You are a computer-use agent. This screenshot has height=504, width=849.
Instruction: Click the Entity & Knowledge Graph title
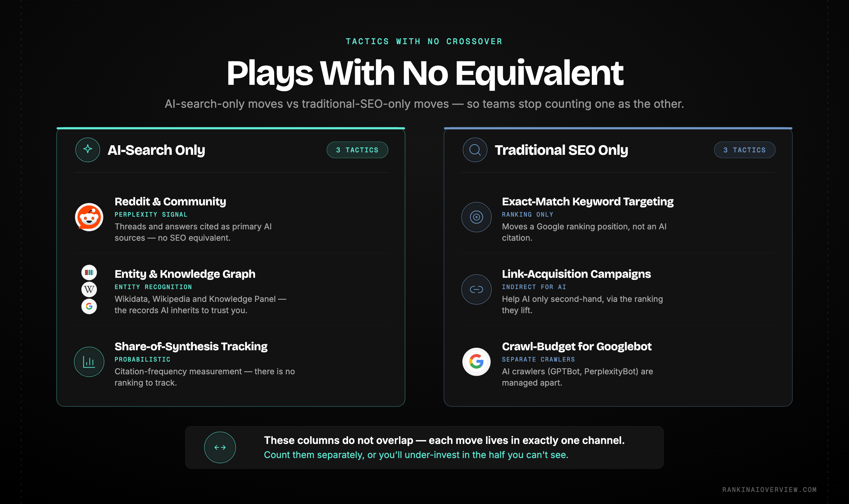(185, 274)
